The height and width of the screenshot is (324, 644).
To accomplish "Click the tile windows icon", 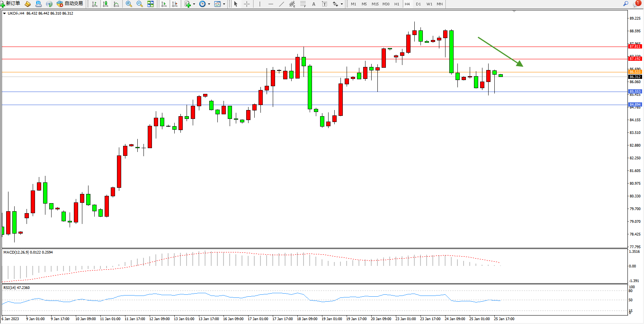I will point(150,4).
